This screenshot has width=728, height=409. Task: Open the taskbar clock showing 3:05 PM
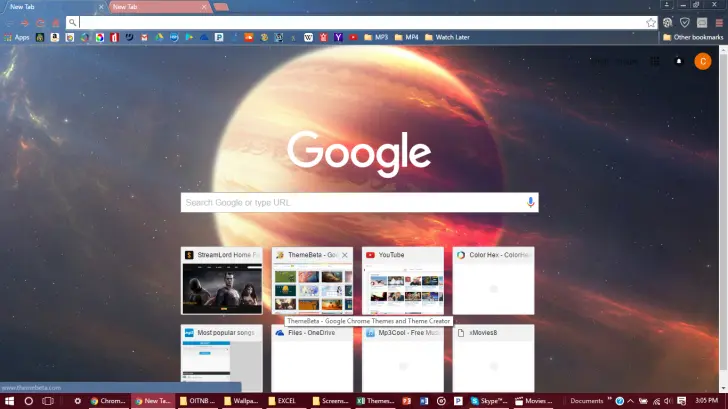click(x=706, y=400)
